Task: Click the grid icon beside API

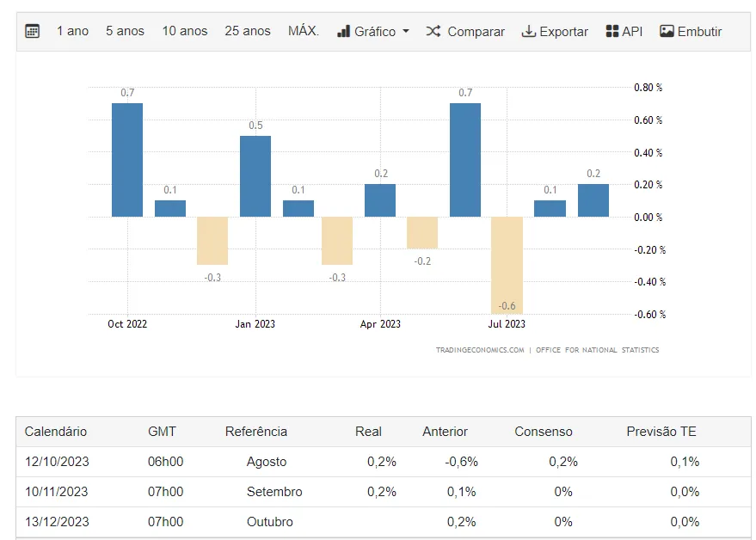Action: (612, 31)
